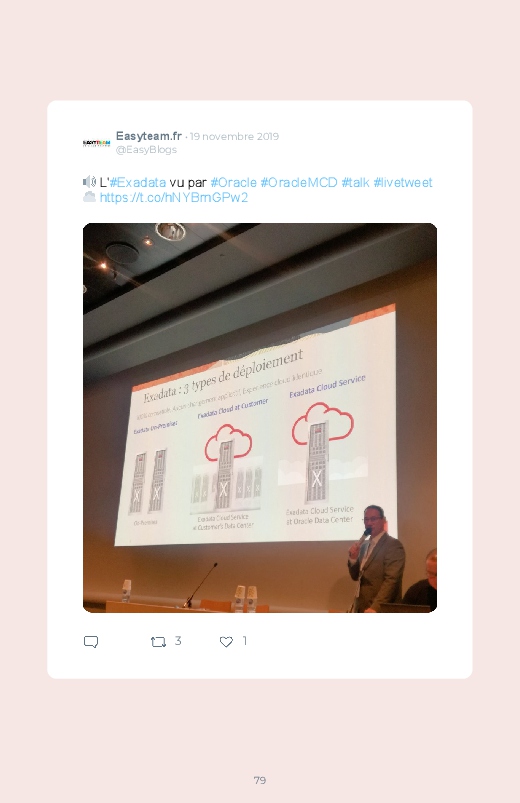Viewport: 520px width, 803px height.
Task: Click the Easyteam profile avatar logo
Action: pos(96,143)
